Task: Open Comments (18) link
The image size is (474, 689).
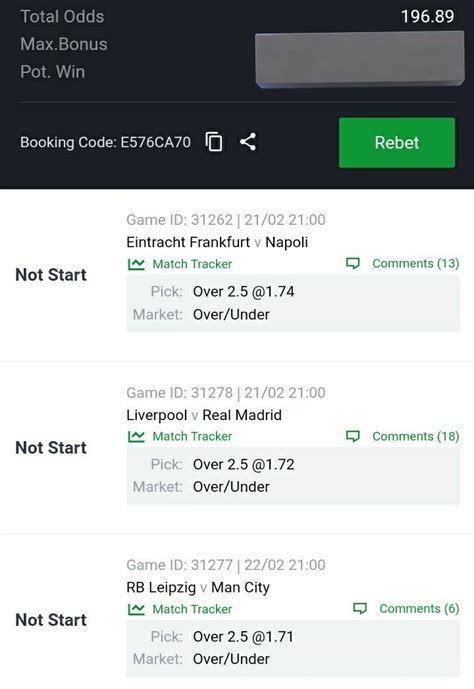Action: [416, 436]
